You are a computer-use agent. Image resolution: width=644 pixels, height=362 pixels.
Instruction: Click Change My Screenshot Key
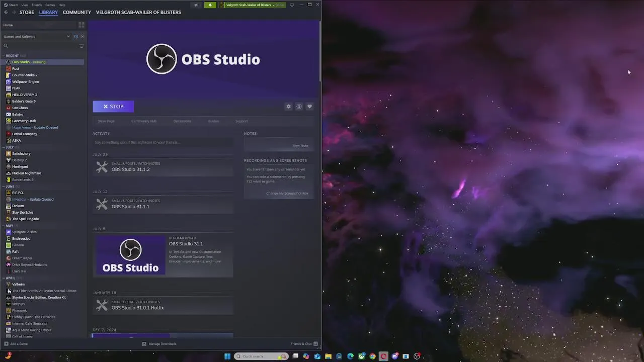coord(287,193)
